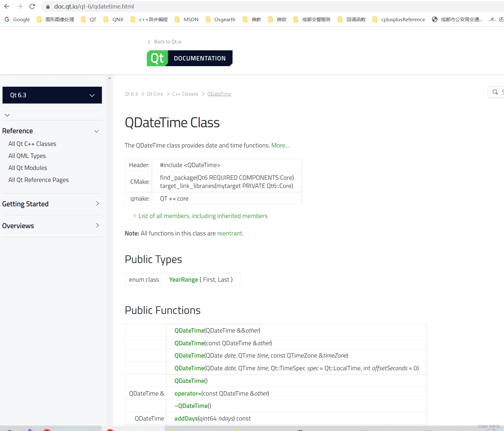Expand the Getting Started section
504x431 pixels.
point(97,204)
